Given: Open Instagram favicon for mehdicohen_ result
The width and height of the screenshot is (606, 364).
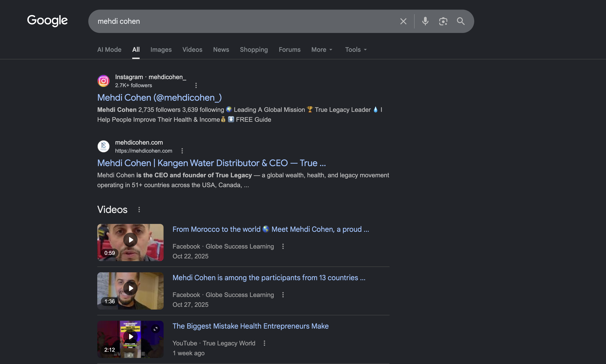Looking at the screenshot, I should [x=104, y=81].
